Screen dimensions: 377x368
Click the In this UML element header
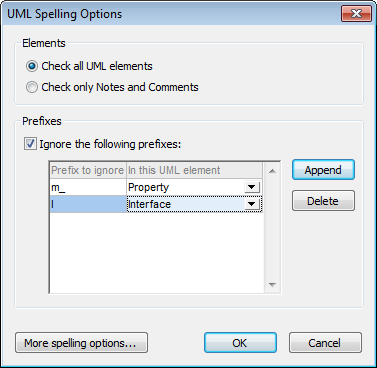pos(194,170)
